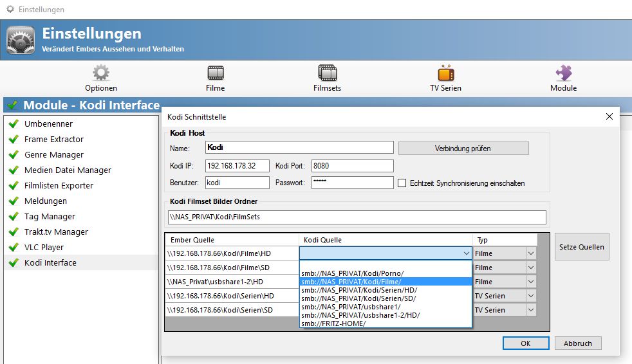632x364 pixels.
Task: Open Typ dropdown for Kodi\Serien\HD row
Action: click(531, 296)
